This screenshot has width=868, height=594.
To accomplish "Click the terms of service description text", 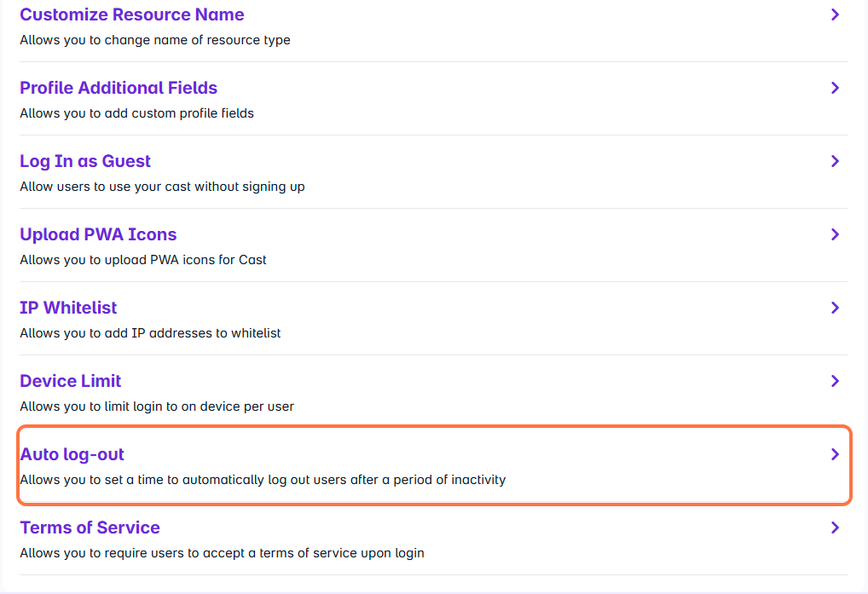I will (222, 553).
